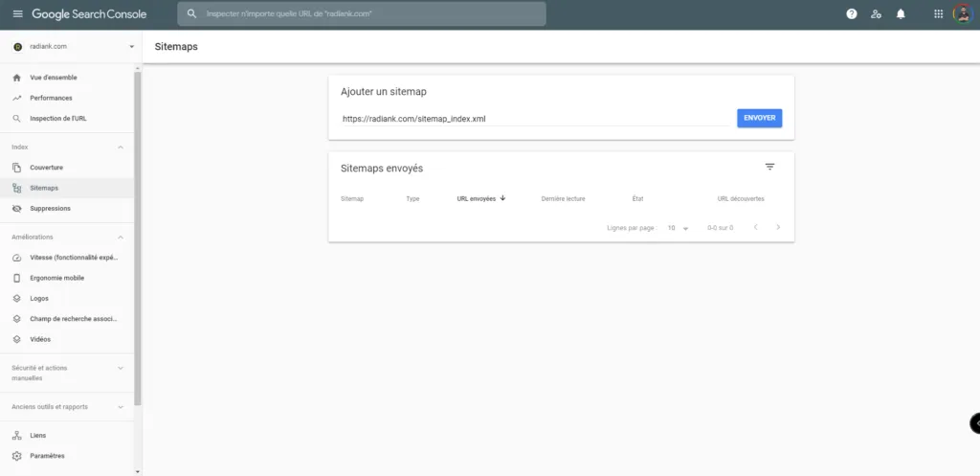Click the Vitesse speedometer icon
Image resolution: width=980 pixels, height=476 pixels.
coord(17,258)
